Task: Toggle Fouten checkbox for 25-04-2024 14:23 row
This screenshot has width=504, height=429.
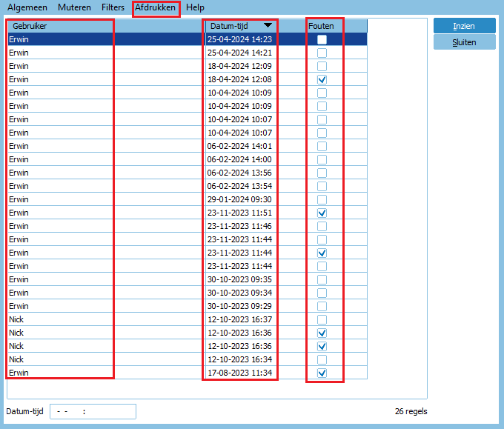Action: (x=322, y=39)
